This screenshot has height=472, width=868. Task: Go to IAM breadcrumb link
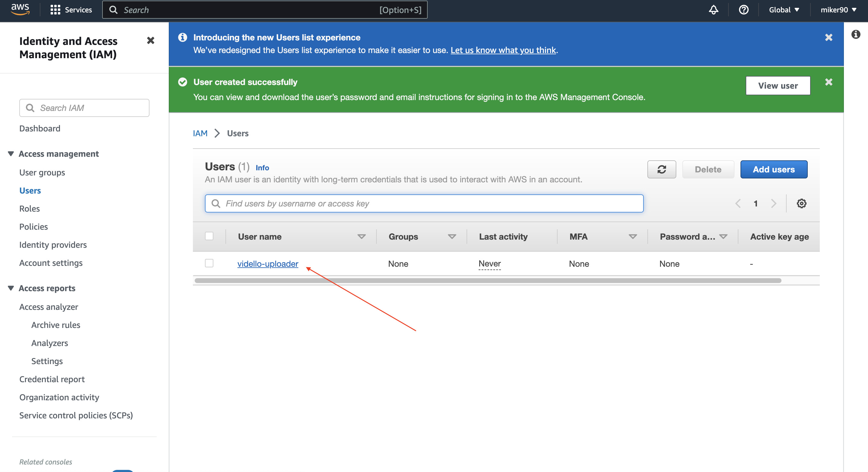click(200, 133)
